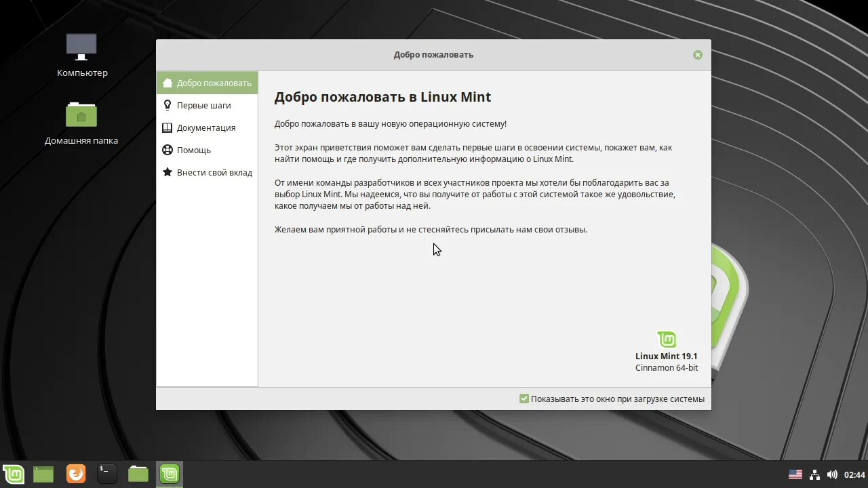Click heading Добро пожаловать в Linux Mint
Viewport: 868px width, 488px height.
(382, 97)
